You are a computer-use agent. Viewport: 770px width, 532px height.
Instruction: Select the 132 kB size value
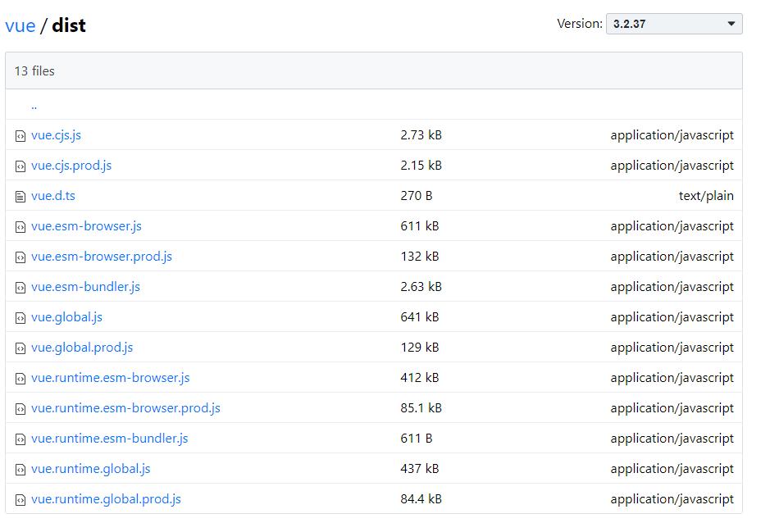[x=420, y=257]
